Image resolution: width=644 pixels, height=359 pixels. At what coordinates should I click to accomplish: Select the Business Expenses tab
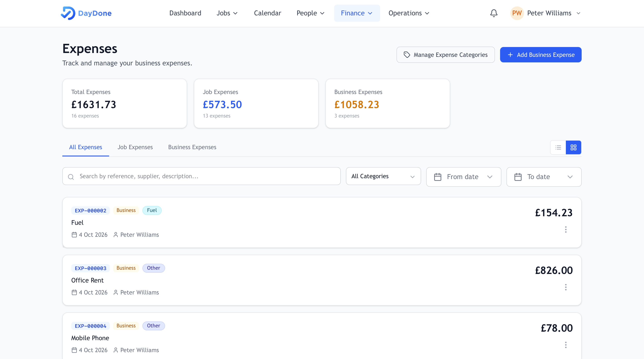192,147
